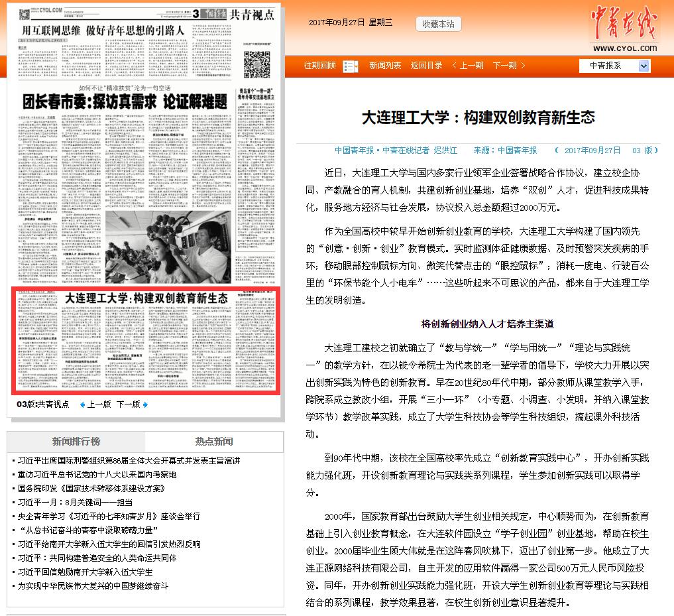Select highlighted article 大连理工大学 on page image
Screen dimensions: 674x616
click(146, 340)
